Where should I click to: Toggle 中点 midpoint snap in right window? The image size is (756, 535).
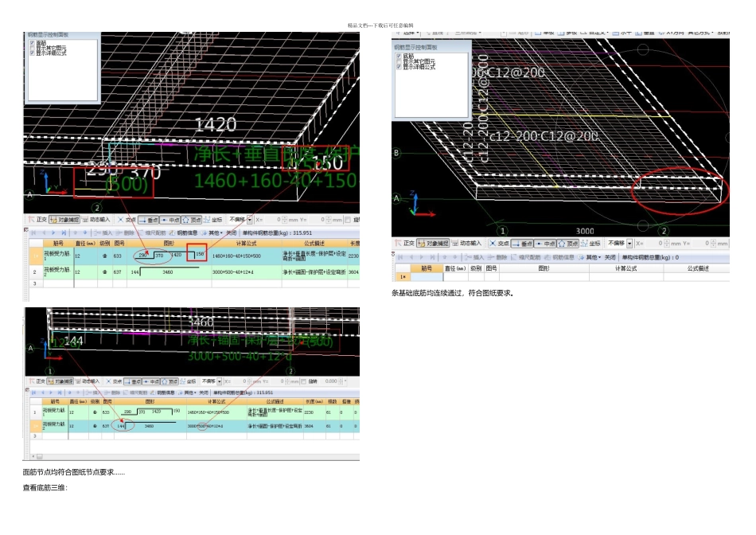pyautogui.click(x=545, y=243)
